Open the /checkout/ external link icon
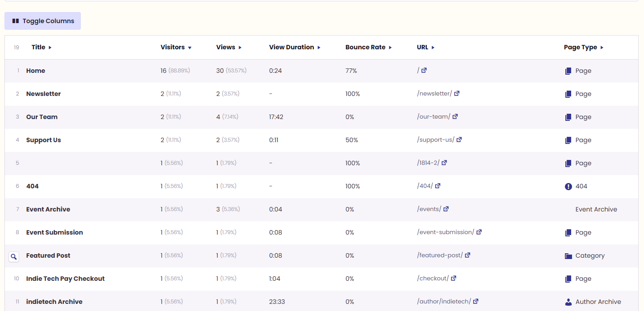Image resolution: width=644 pixels, height=311 pixels. click(454, 278)
